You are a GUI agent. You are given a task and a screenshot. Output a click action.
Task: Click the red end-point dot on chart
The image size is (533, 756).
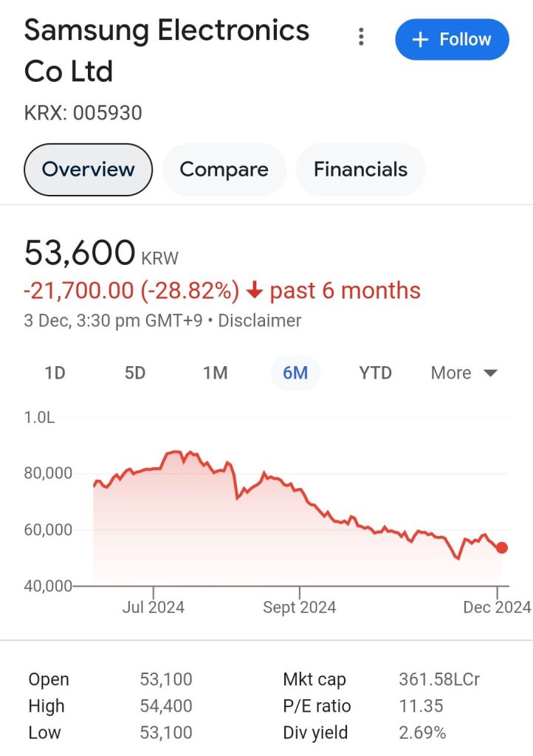click(502, 548)
